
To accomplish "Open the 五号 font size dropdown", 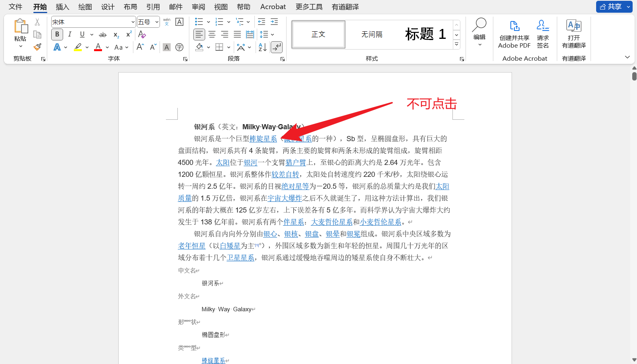I will (156, 21).
